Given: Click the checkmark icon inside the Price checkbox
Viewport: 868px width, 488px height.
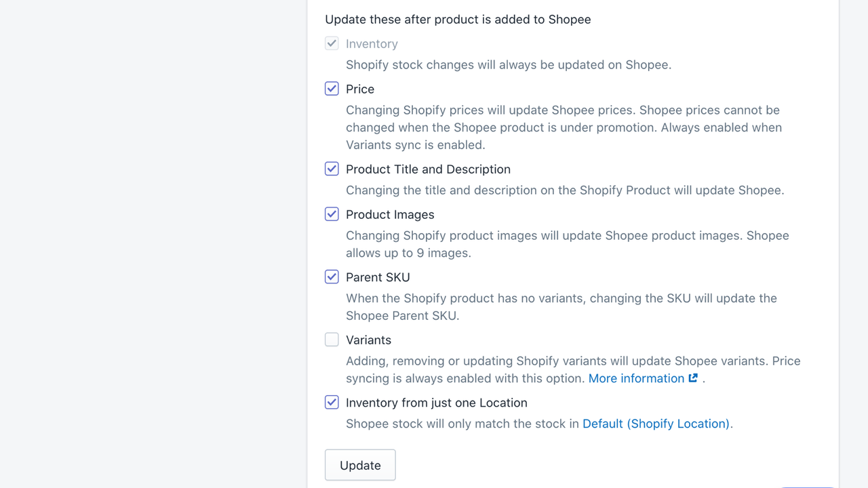Looking at the screenshot, I should click(x=332, y=88).
